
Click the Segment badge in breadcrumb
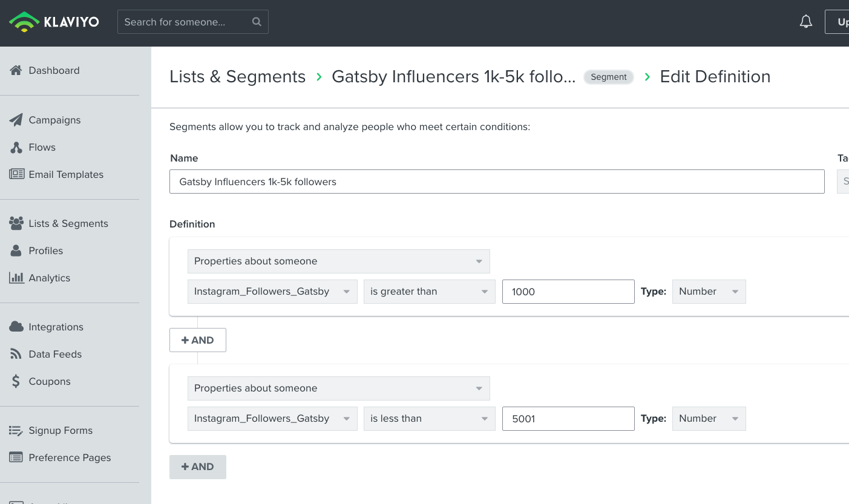(609, 77)
